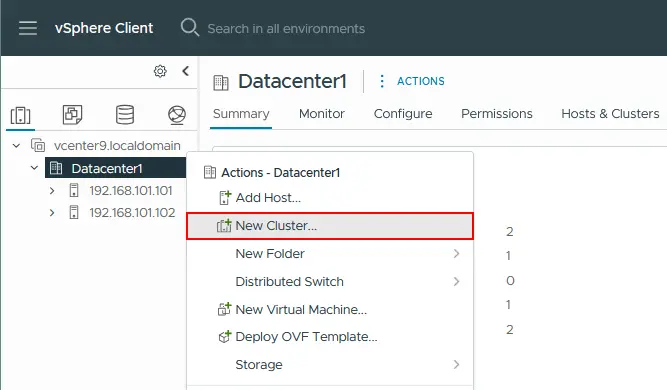
Task: Collapse the navigator with the left arrow
Action: (185, 71)
